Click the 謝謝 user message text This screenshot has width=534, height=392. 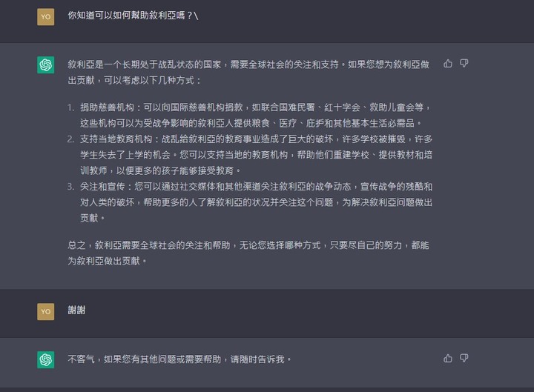point(76,310)
